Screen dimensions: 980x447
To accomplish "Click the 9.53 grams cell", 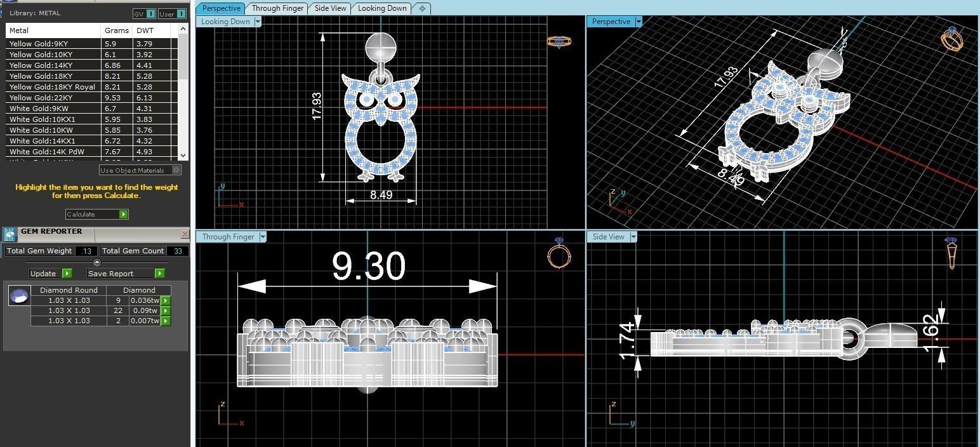I will click(x=117, y=98).
